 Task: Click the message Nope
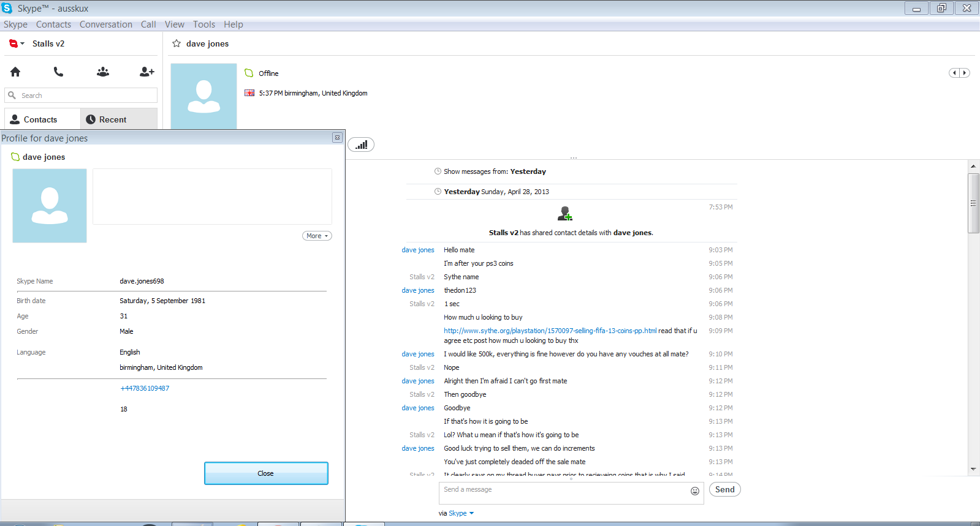pyautogui.click(x=452, y=367)
